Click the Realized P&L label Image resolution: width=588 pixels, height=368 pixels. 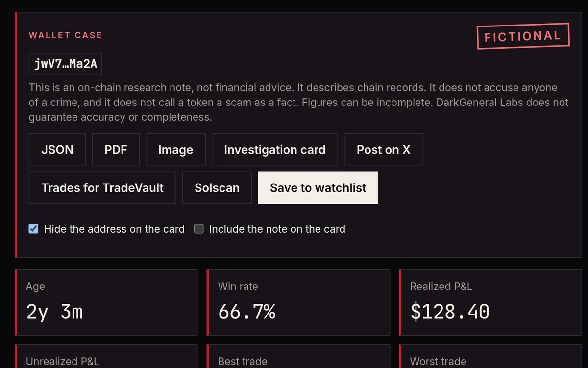(441, 286)
